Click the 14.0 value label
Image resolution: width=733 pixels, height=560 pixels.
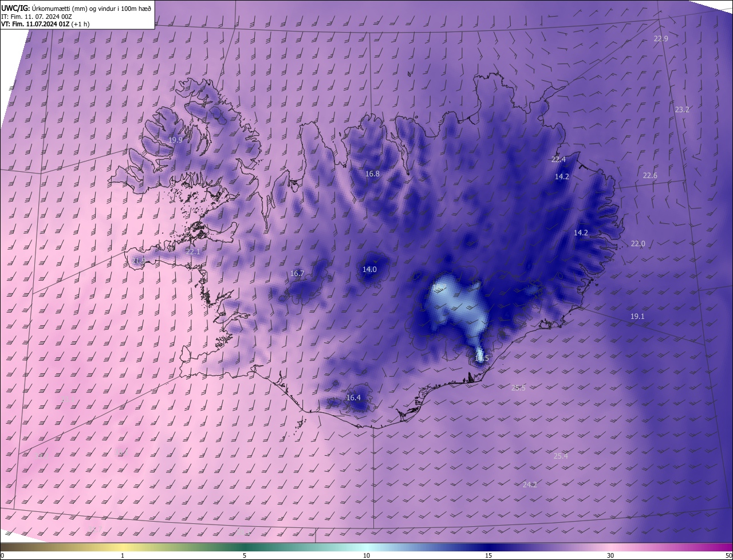[x=369, y=269]
